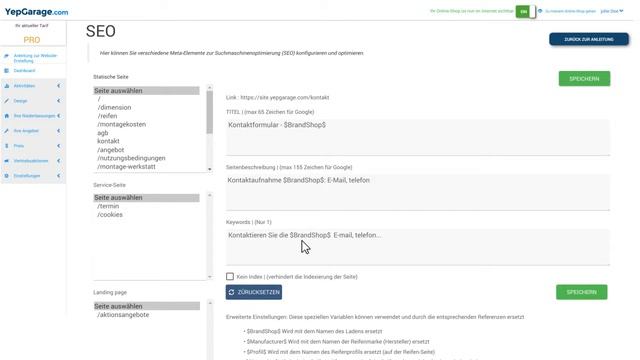The image size is (640, 360).
Task: Click the Aktivitäten chart icon
Action: pos(7,86)
